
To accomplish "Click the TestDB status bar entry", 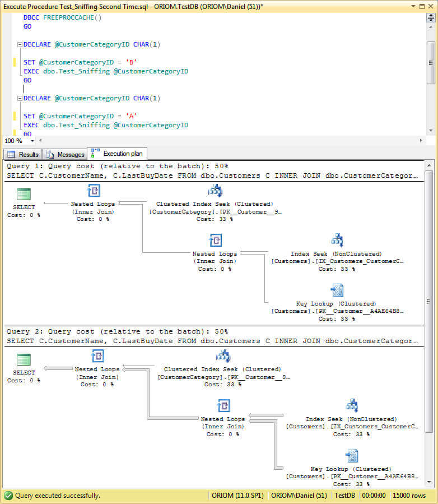I will pyautogui.click(x=344, y=496).
